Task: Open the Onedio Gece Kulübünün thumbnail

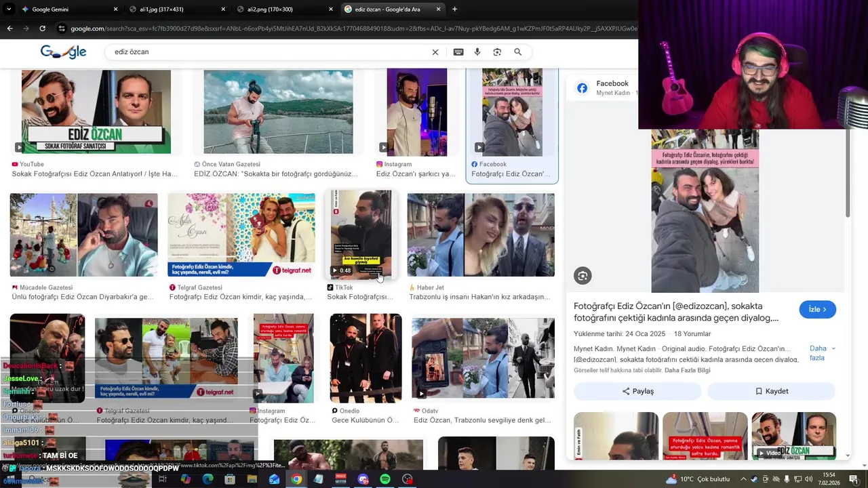Action: (366, 359)
